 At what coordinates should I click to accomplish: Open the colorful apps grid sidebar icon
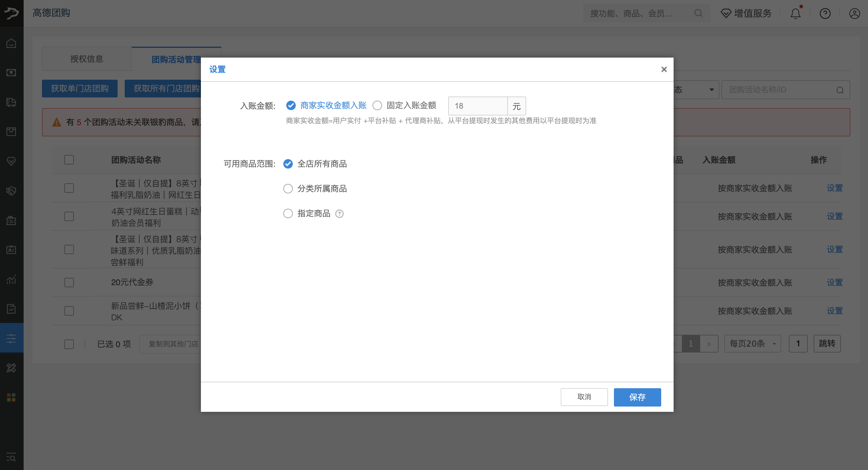[11, 397]
